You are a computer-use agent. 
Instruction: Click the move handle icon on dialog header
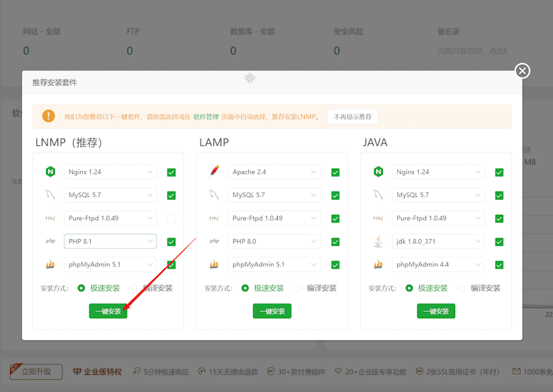[x=250, y=78]
